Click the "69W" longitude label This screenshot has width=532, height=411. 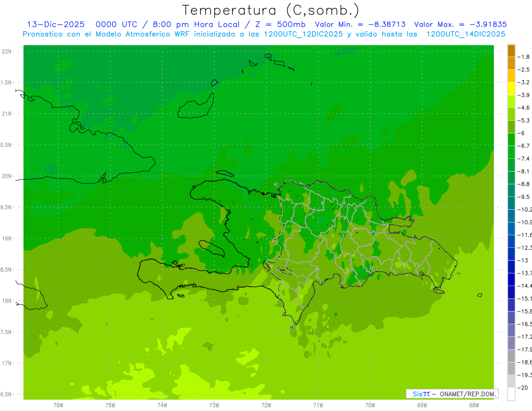pos(422,405)
